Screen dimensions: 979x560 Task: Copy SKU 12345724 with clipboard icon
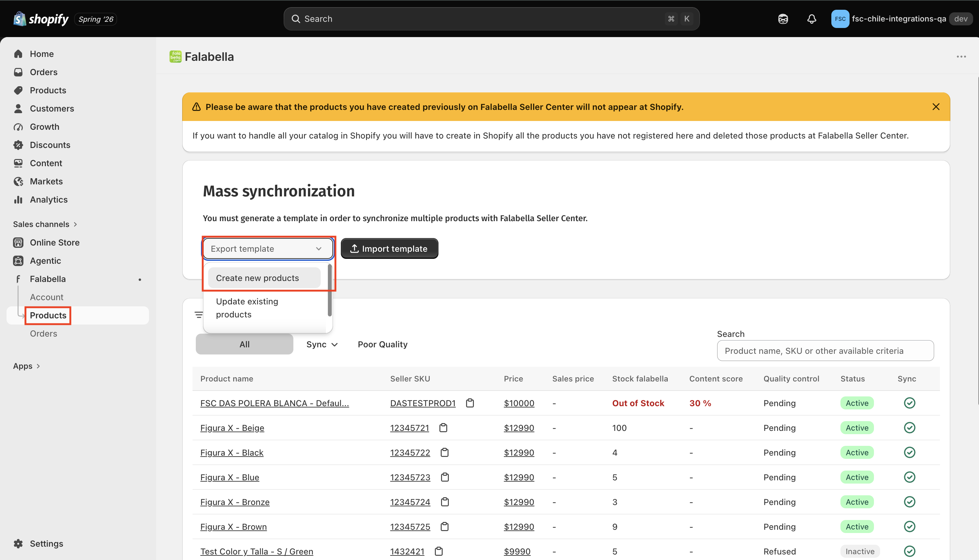(445, 501)
